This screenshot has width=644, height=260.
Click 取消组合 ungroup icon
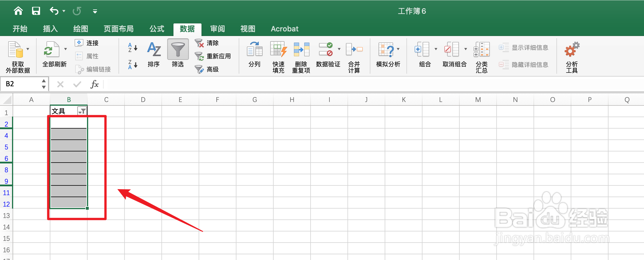pos(452,49)
